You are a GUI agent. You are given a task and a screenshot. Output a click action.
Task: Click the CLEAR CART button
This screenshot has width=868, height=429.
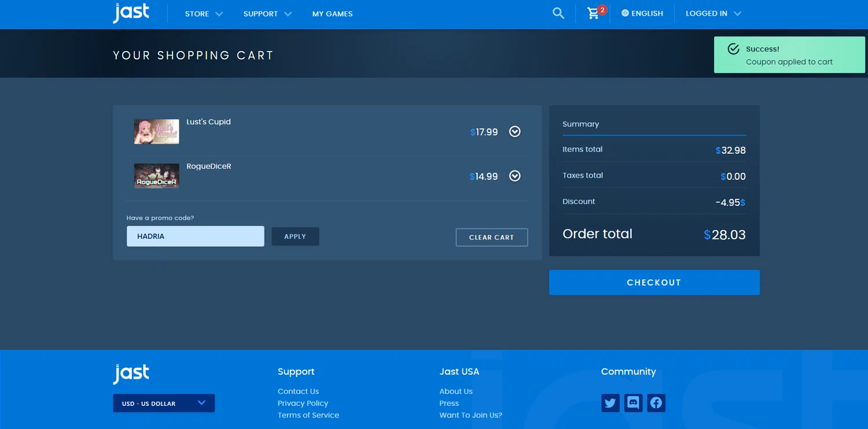click(x=491, y=237)
